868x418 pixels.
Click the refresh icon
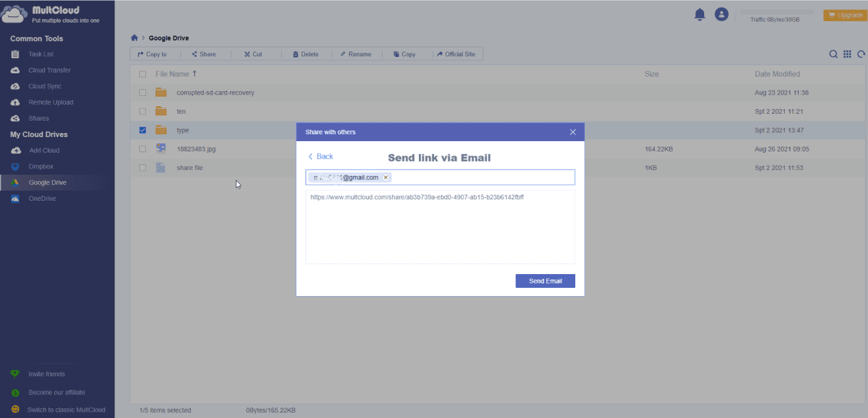tap(861, 54)
